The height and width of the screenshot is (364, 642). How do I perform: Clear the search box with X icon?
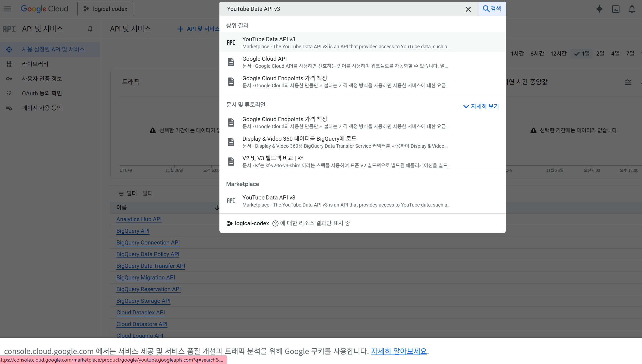pyautogui.click(x=468, y=9)
